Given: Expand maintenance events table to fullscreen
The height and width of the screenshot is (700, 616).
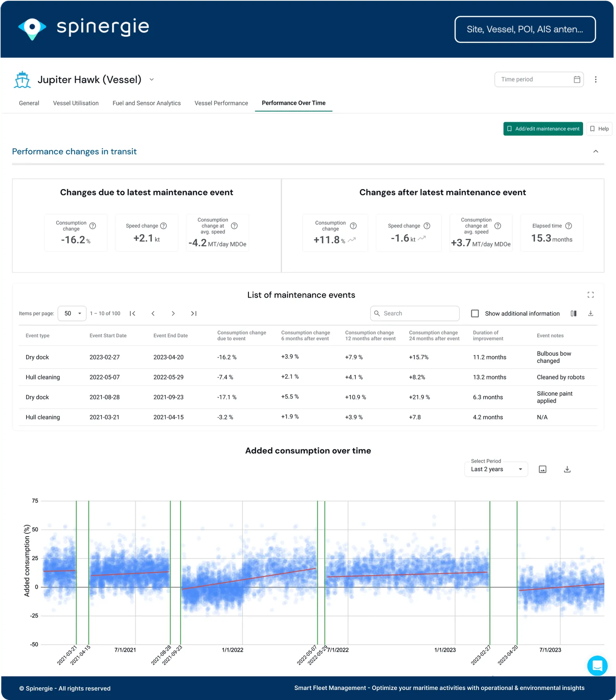Looking at the screenshot, I should tap(591, 295).
